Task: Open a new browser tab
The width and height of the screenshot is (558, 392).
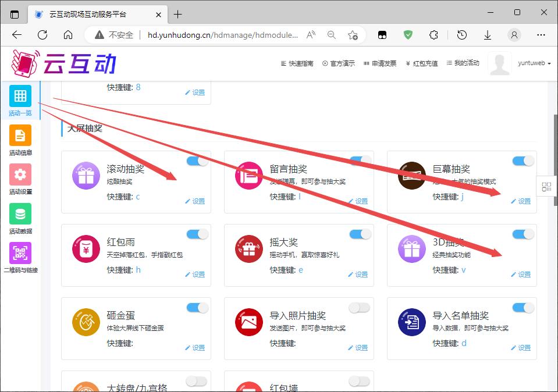Action: tap(177, 15)
